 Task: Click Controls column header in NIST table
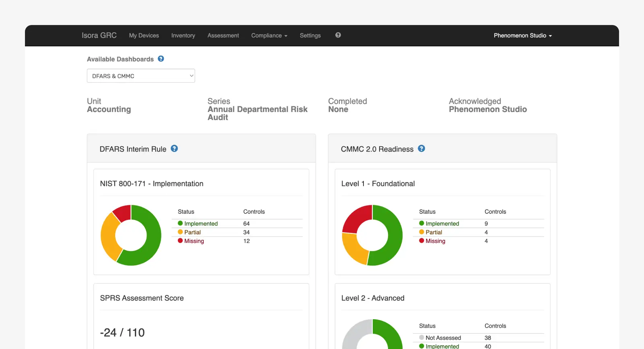tap(254, 212)
